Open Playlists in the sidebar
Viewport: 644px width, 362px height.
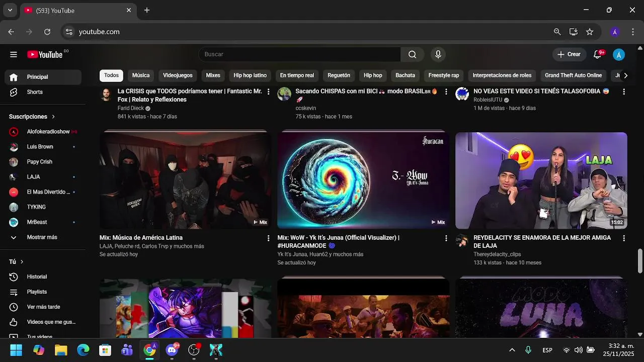tap(43, 292)
